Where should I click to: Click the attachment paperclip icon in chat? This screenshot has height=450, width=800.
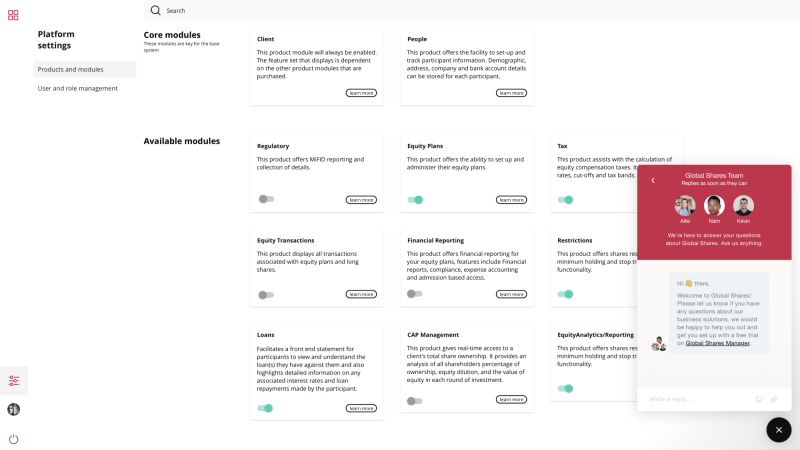tap(774, 399)
